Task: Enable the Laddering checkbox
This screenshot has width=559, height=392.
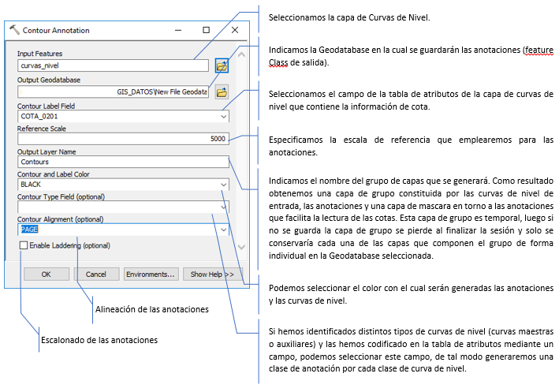Action: pos(24,246)
